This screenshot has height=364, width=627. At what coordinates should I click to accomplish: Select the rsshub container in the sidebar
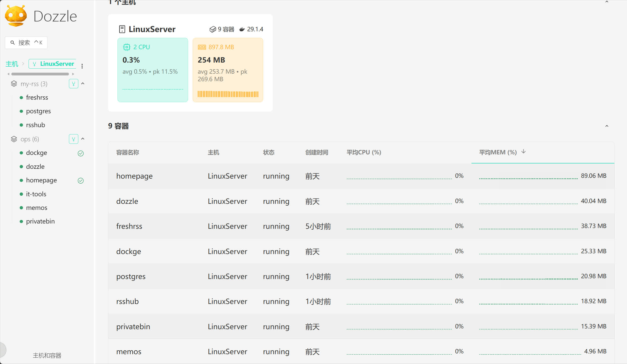35,125
